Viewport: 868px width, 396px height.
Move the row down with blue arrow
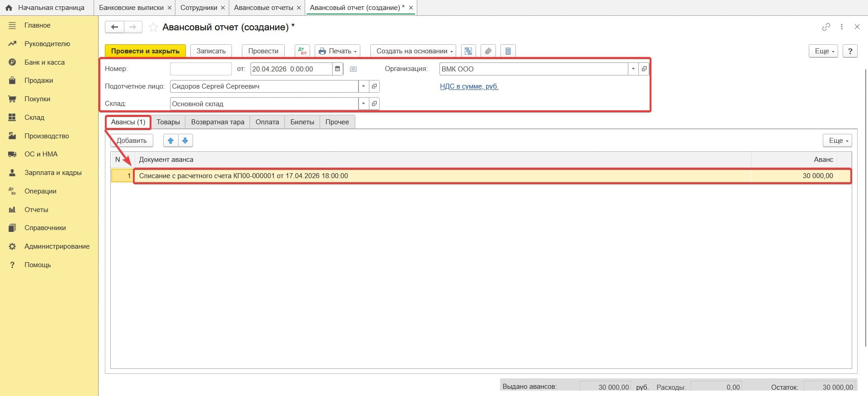(x=185, y=141)
